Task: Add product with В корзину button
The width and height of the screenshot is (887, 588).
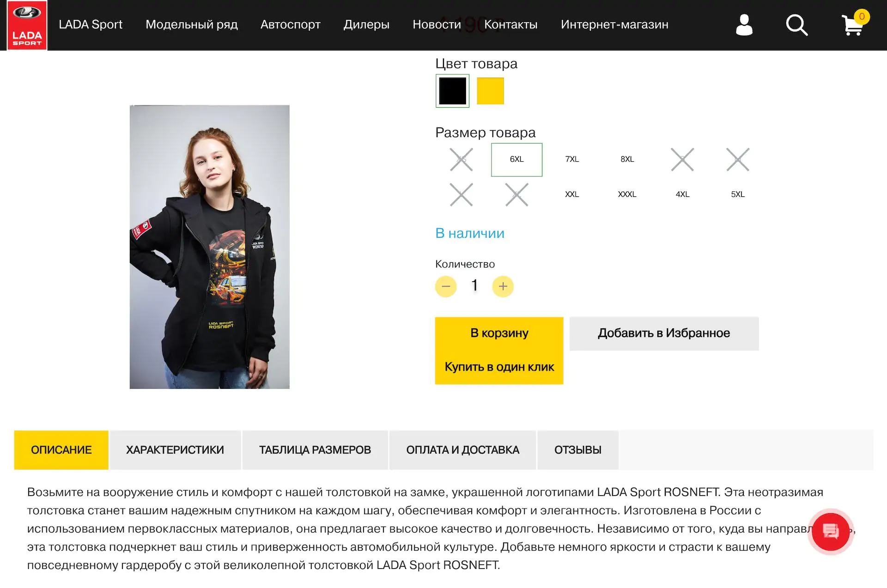Action: (x=499, y=333)
